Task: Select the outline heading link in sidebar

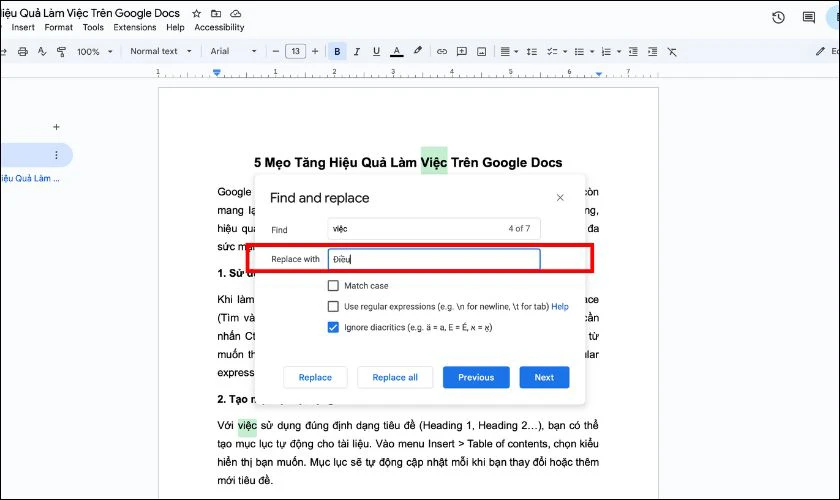Action: click(x=29, y=178)
